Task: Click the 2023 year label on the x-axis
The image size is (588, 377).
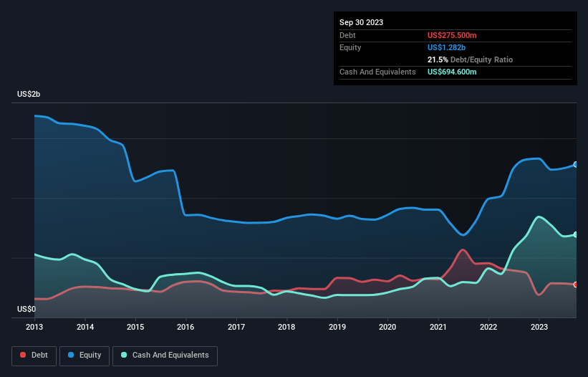Action: [x=539, y=328]
